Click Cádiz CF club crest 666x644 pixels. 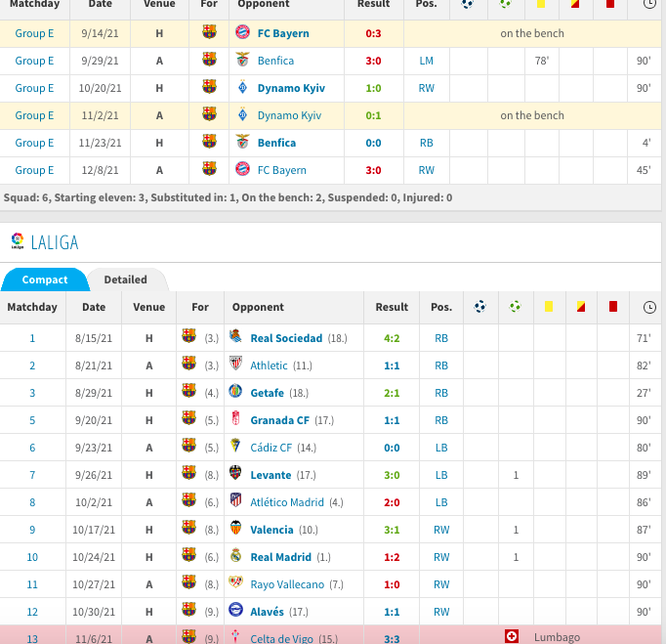point(235,446)
